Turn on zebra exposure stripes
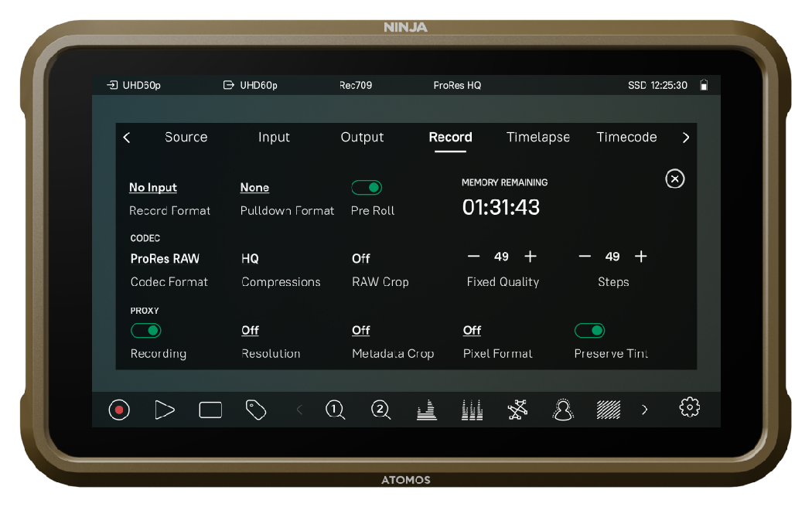Image resolution: width=812 pixels, height=507 pixels. [608, 410]
